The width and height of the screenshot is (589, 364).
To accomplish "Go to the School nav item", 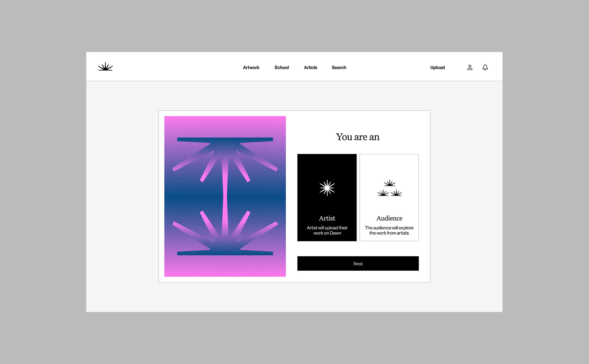I will click(x=281, y=67).
